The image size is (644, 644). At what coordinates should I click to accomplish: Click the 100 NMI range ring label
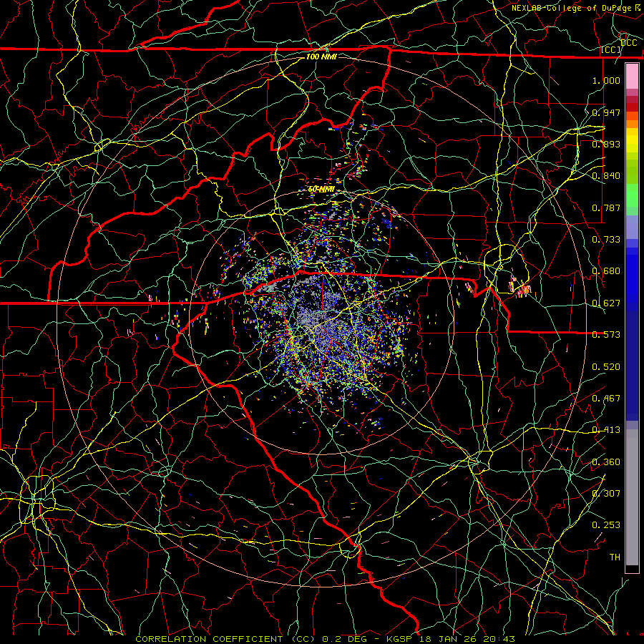click(x=321, y=57)
